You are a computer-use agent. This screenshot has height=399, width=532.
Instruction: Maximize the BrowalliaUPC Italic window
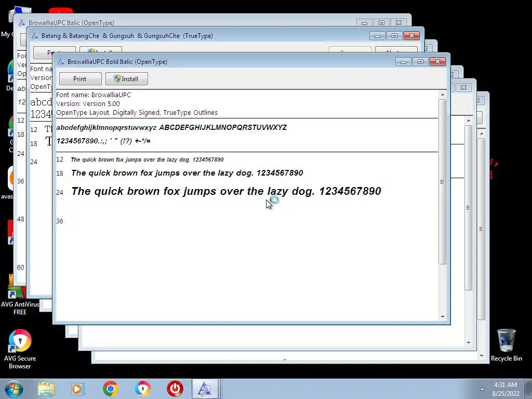(381, 23)
